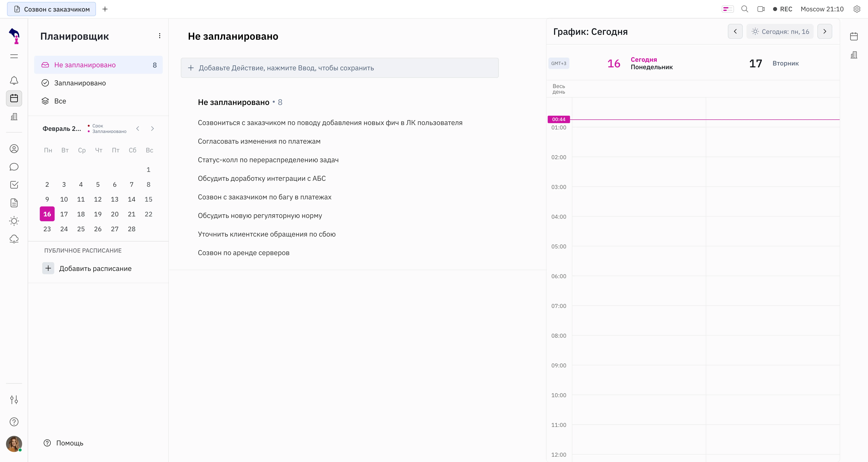Viewport: 868px width, 462px height.
Task: Click the Moscow 21:10 clock
Action: [822, 9]
